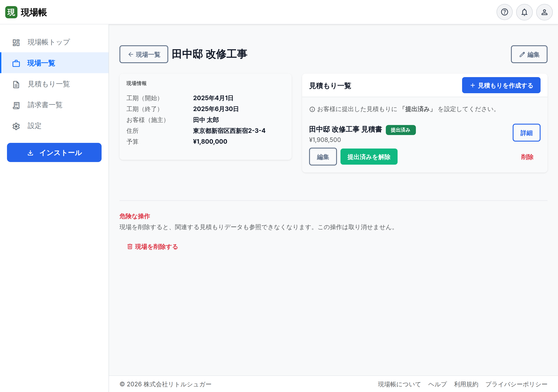Click the address 東京都新宿区西新宿2-3-4

coord(229,131)
